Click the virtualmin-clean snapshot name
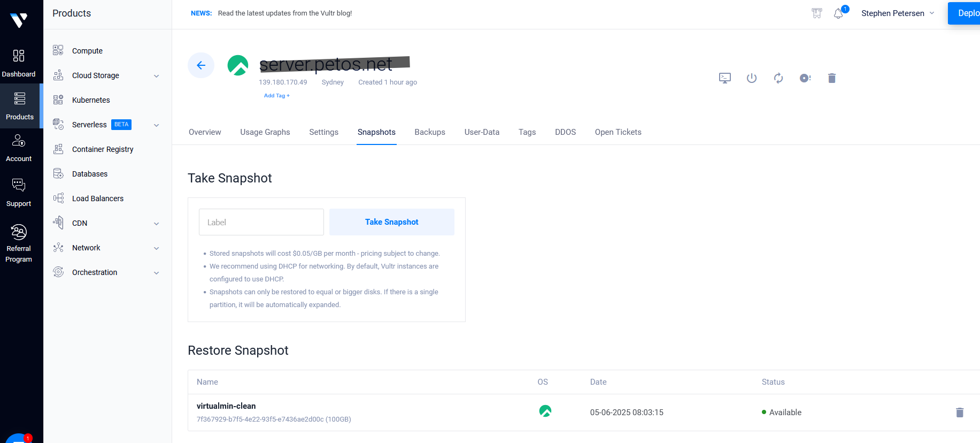The height and width of the screenshot is (443, 980). tap(226, 406)
